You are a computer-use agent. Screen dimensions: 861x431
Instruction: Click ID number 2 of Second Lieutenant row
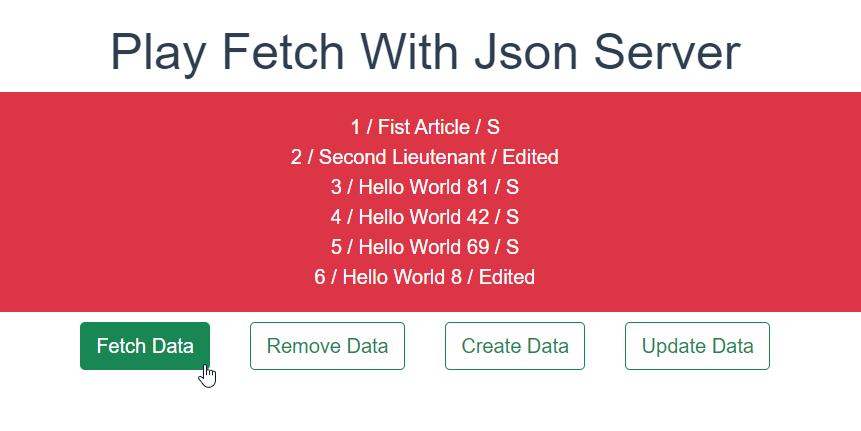pos(296,157)
